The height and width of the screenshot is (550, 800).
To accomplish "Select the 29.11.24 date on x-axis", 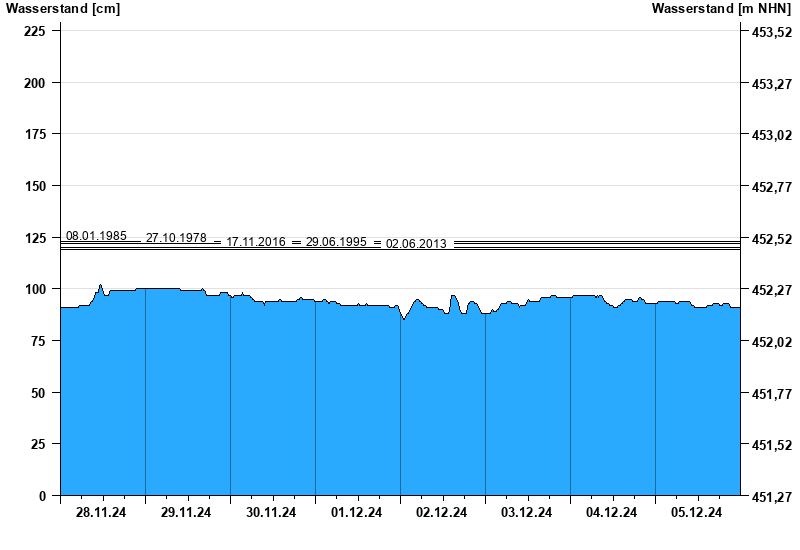I will tap(187, 513).
